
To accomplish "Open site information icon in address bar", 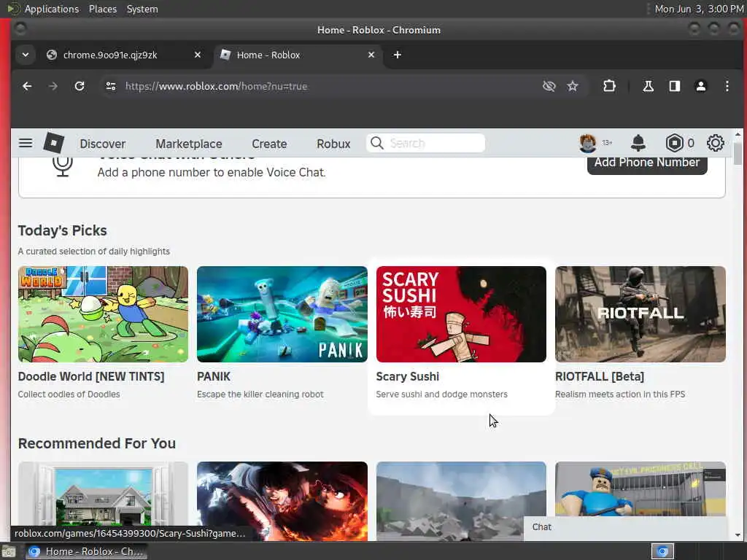I will click(x=111, y=86).
